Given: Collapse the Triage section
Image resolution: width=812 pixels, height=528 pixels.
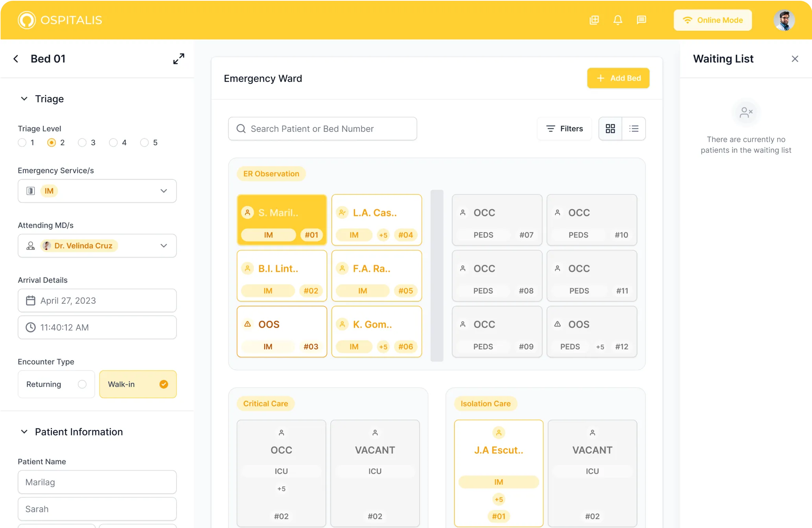Looking at the screenshot, I should coord(24,99).
